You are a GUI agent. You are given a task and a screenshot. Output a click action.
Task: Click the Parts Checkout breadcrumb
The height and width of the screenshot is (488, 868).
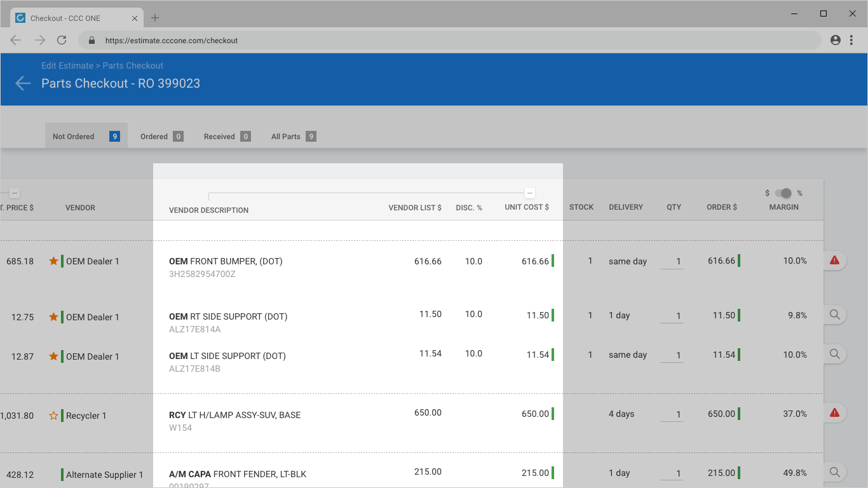click(x=133, y=65)
